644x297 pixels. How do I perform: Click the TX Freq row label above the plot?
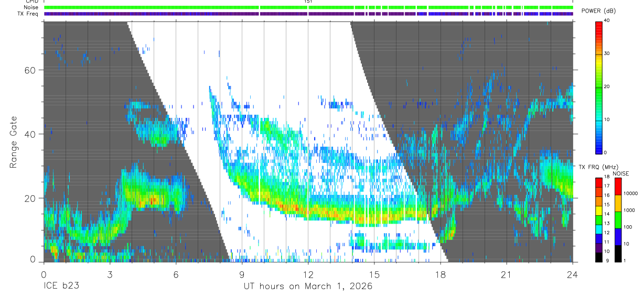[x=28, y=14]
